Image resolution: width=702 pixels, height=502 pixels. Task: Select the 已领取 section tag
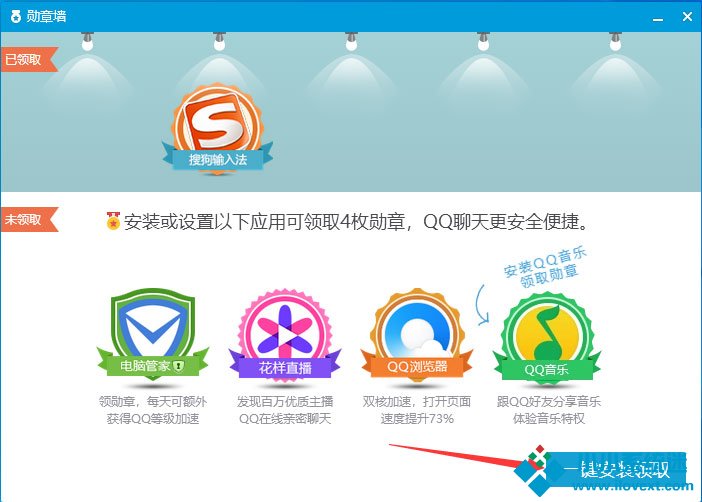pos(29,60)
